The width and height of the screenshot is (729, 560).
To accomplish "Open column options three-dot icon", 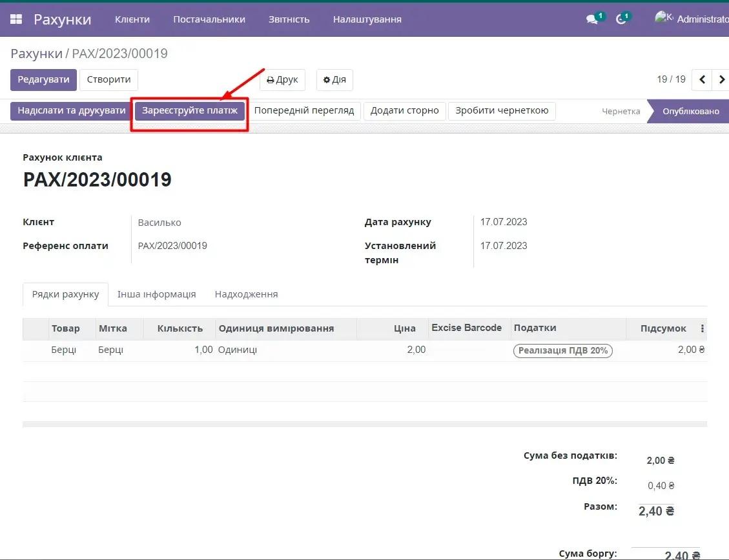I will (703, 328).
